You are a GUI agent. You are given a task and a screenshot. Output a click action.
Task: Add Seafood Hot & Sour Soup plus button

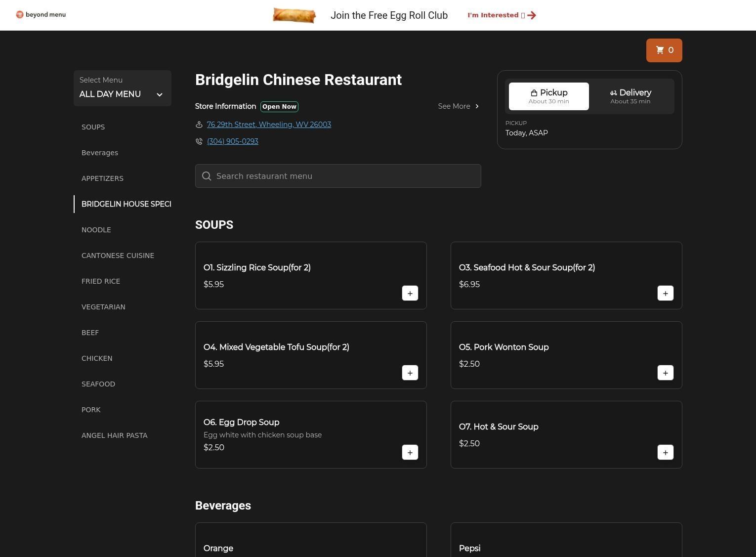665,293
